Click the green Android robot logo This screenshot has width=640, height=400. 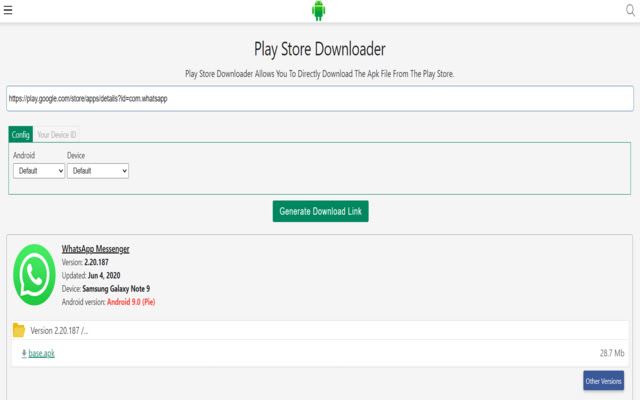coord(318,11)
